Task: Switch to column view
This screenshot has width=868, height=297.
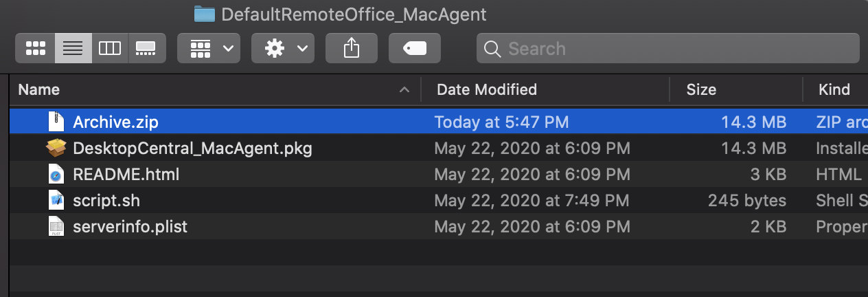Action: click(110, 48)
